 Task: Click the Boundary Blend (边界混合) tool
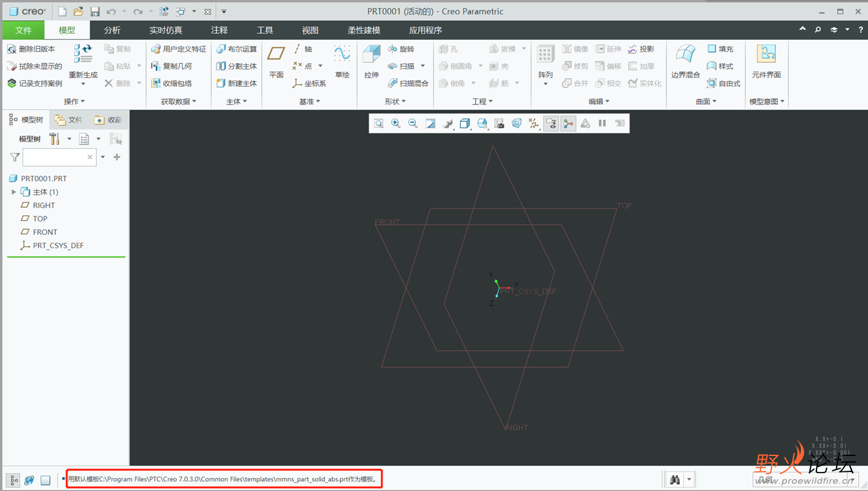(x=686, y=61)
